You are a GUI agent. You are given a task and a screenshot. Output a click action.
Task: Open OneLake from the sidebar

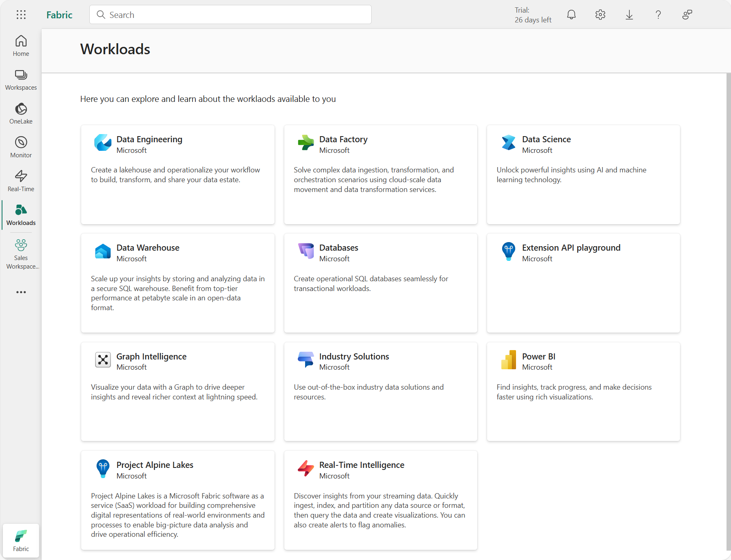21,114
